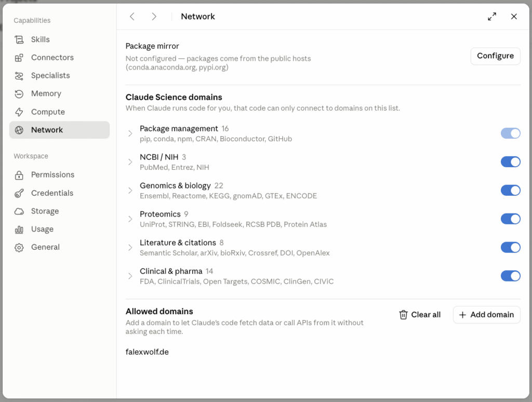This screenshot has height=402, width=532.
Task: Open Skills via its scroll icon
Action: tap(19, 39)
